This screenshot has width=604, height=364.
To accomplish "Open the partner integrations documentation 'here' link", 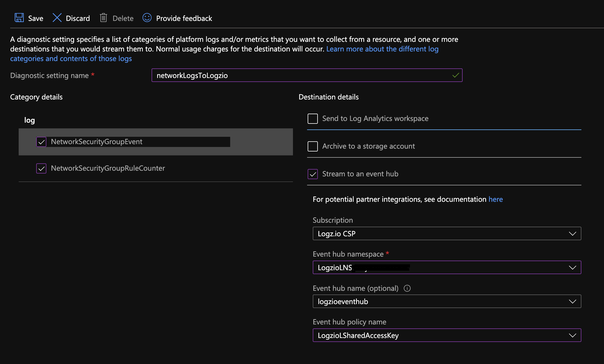I will pos(496,199).
